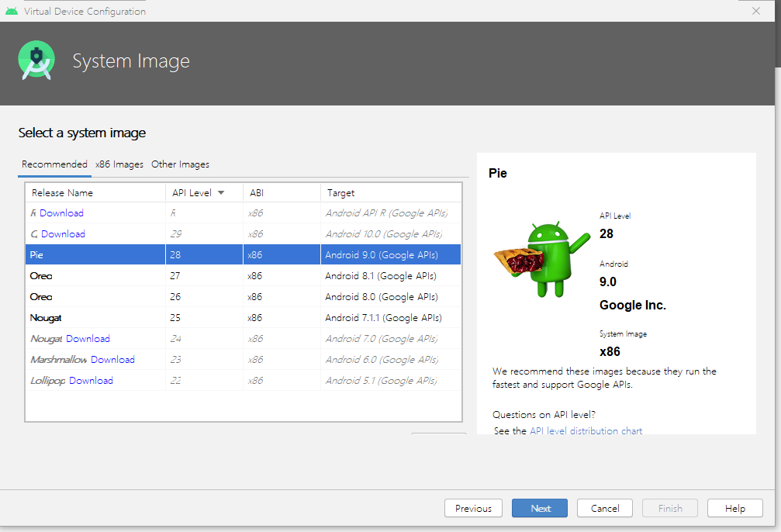
Task: Click the Release Name column header
Action: coord(95,193)
